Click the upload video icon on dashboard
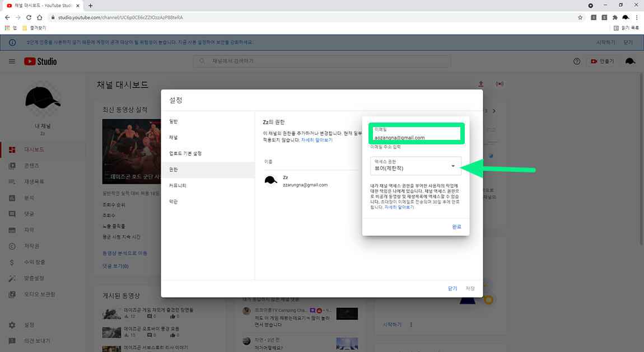 coord(481,84)
